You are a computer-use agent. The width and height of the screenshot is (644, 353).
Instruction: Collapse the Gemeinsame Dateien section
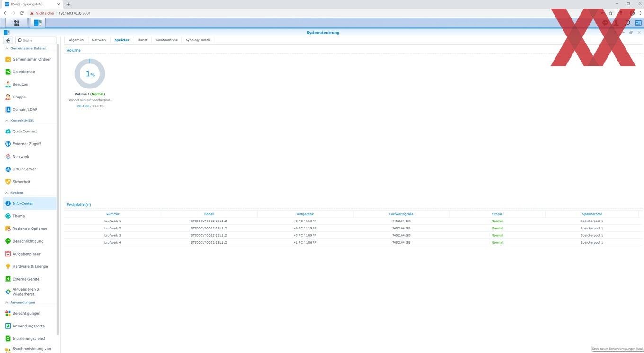(x=7, y=48)
